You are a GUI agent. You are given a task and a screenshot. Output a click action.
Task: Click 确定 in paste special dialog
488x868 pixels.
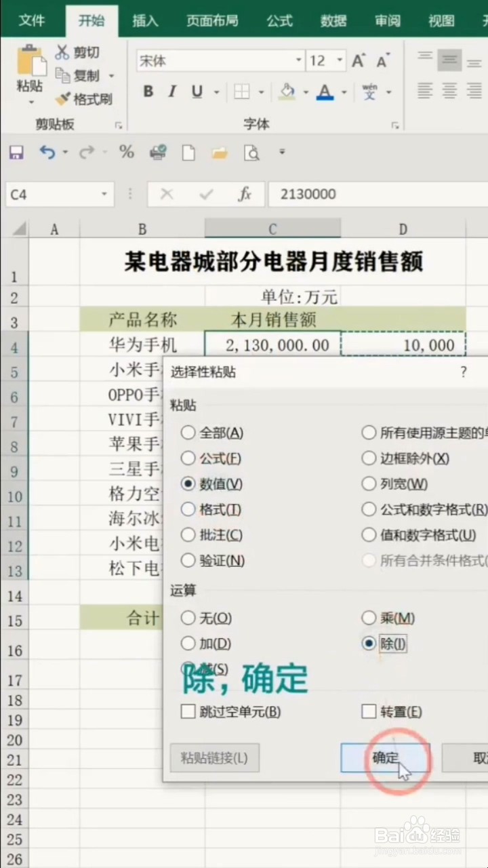pos(385,758)
